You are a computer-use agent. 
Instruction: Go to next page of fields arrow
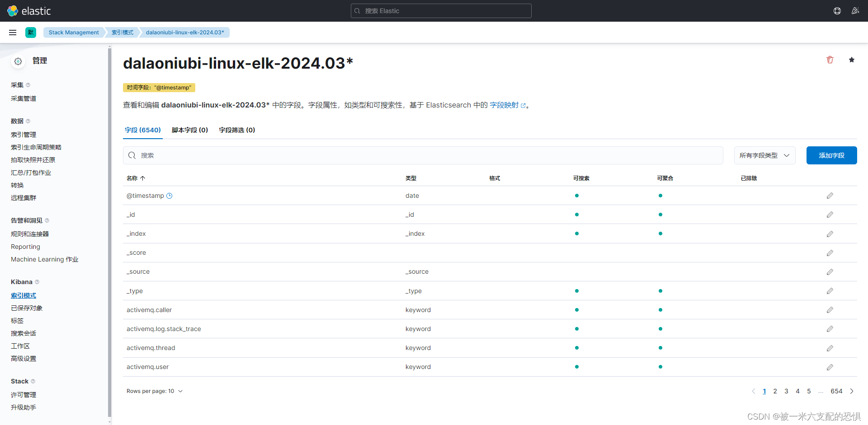[852, 391]
